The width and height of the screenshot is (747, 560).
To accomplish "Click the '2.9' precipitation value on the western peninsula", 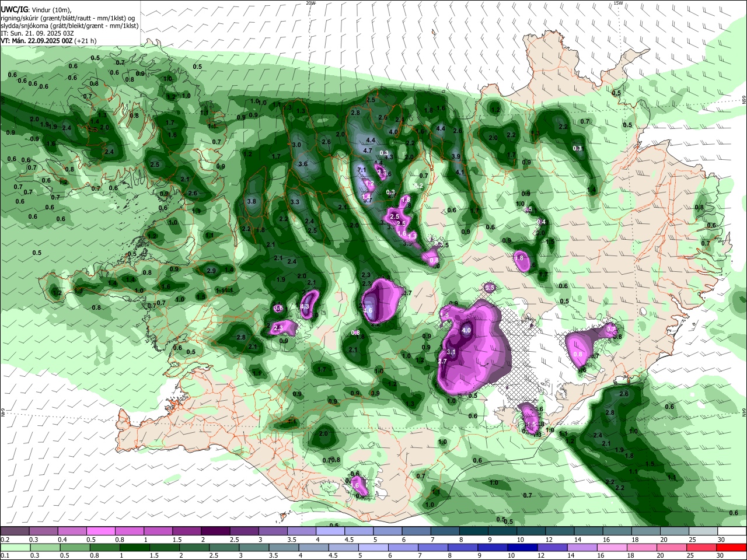I will pyautogui.click(x=211, y=271).
